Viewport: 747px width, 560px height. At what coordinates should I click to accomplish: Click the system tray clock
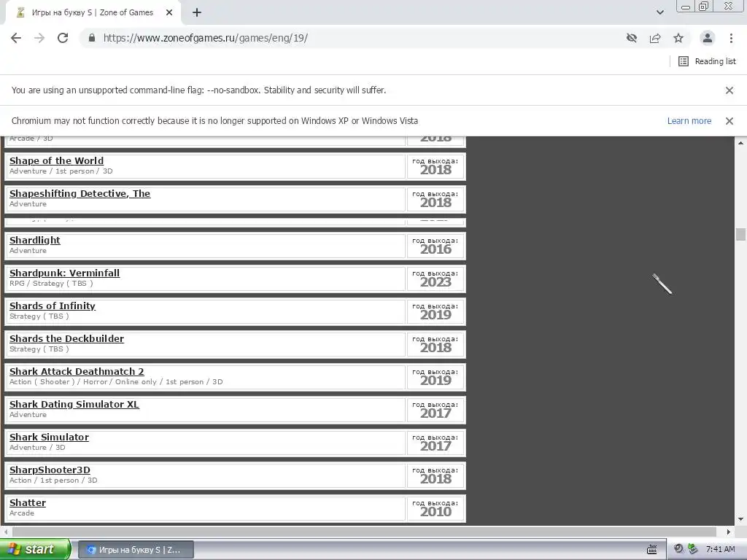720,550
